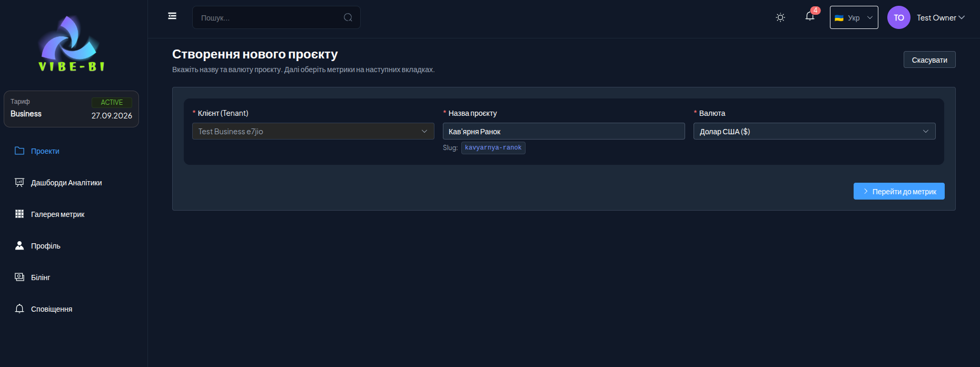Click the search magnifier icon
The height and width of the screenshot is (367, 980).
[348, 17]
